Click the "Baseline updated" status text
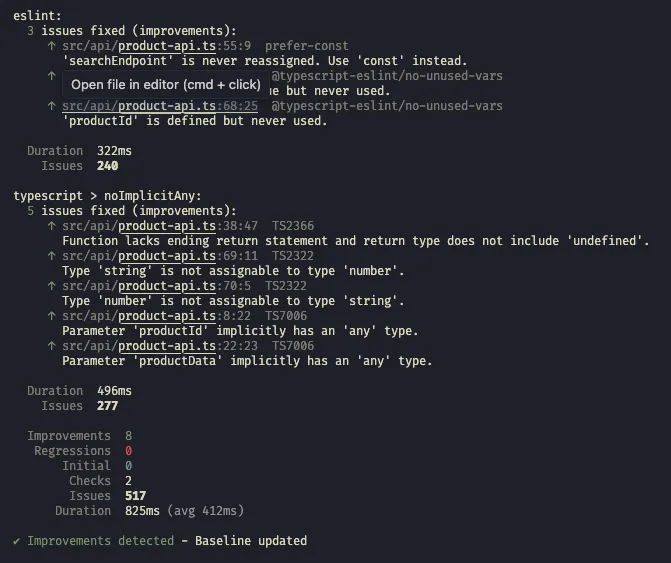Viewport: 671px width, 563px height. (248, 541)
